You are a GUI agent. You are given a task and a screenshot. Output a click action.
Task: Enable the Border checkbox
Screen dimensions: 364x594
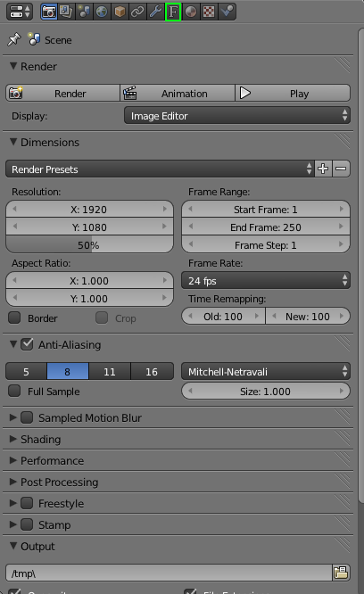click(14, 318)
